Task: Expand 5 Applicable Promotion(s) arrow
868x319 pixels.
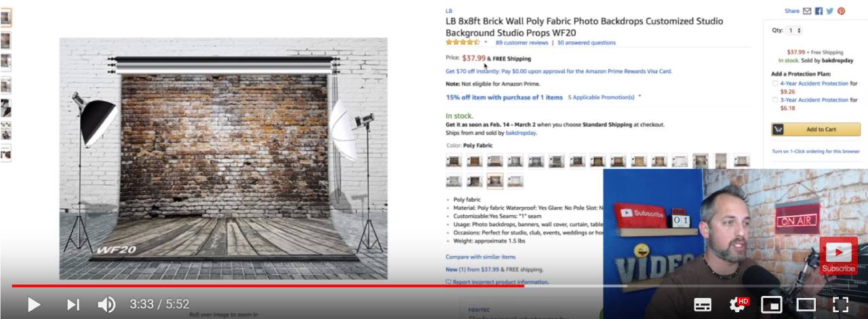Action: click(x=639, y=96)
